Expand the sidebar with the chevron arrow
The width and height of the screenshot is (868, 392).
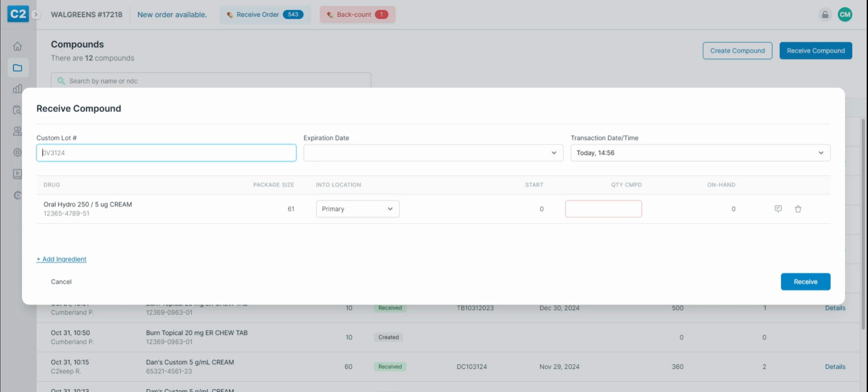tap(36, 15)
